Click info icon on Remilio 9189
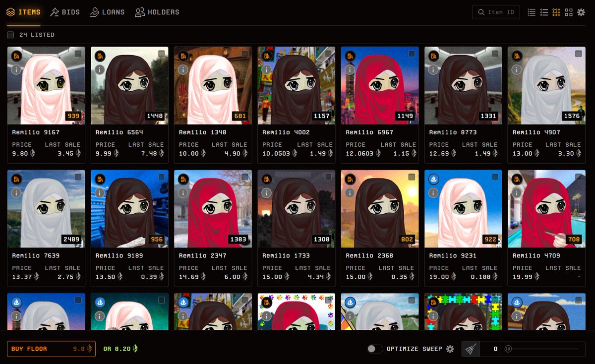595x364 pixels. [100, 192]
